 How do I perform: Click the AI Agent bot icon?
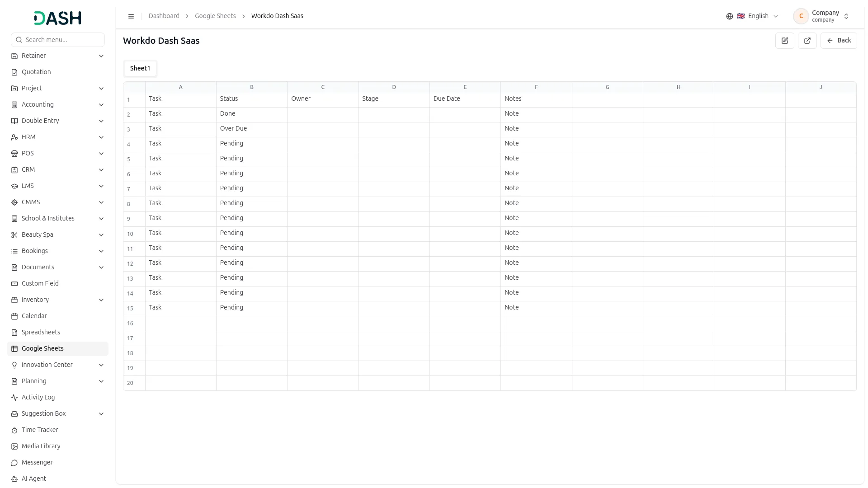pyautogui.click(x=14, y=479)
